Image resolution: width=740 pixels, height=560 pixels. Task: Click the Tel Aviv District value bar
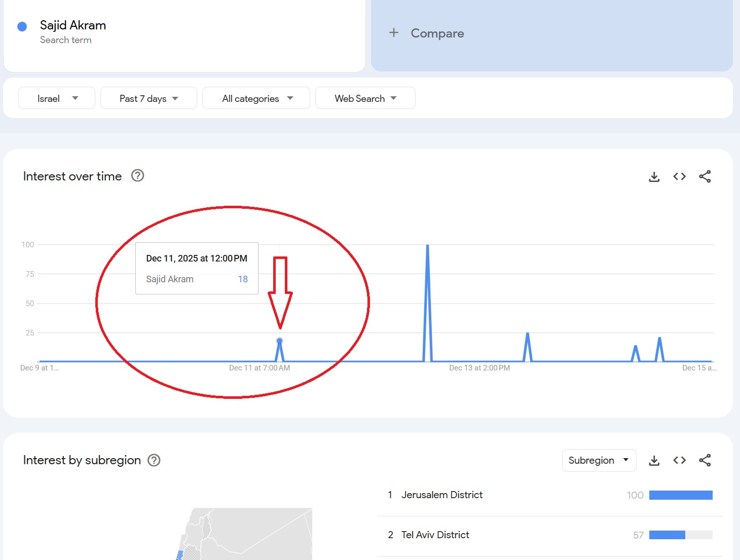tap(681, 535)
